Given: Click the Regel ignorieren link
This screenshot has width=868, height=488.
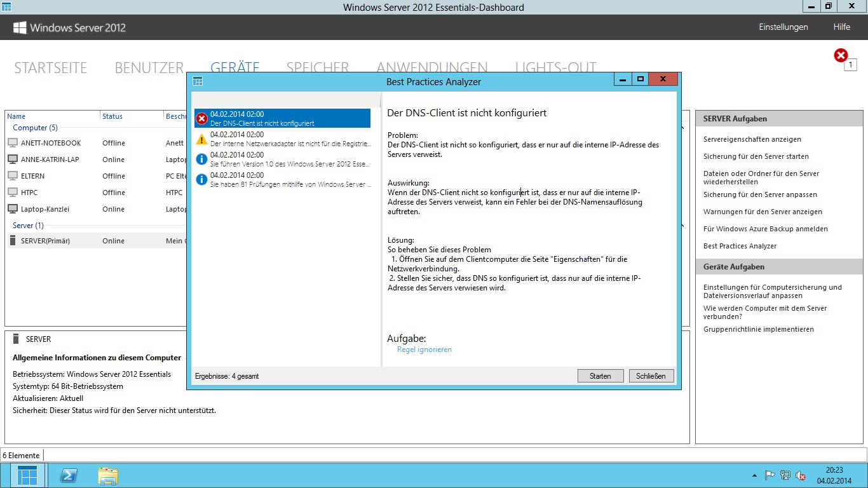Looking at the screenshot, I should (424, 349).
